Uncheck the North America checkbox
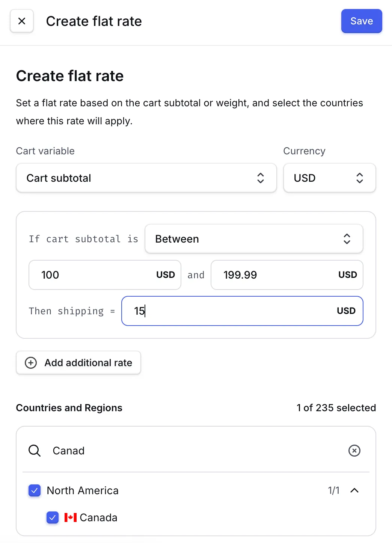This screenshot has height=543, width=392. point(35,490)
